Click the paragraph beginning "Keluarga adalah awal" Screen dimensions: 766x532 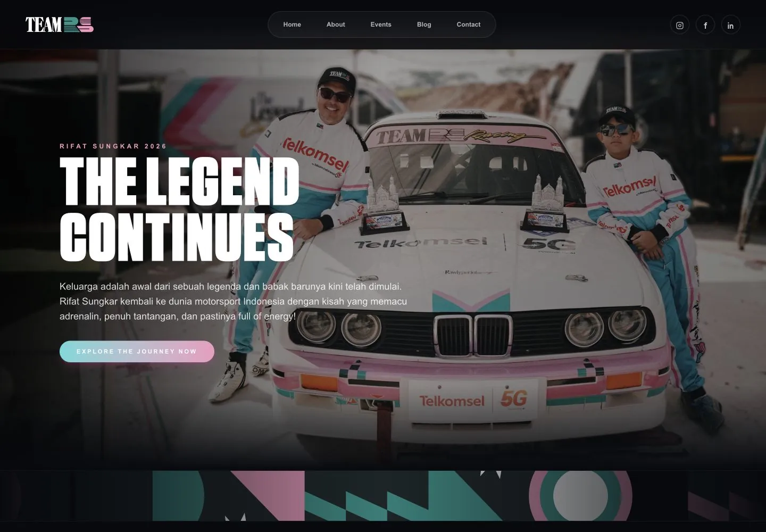click(x=233, y=301)
